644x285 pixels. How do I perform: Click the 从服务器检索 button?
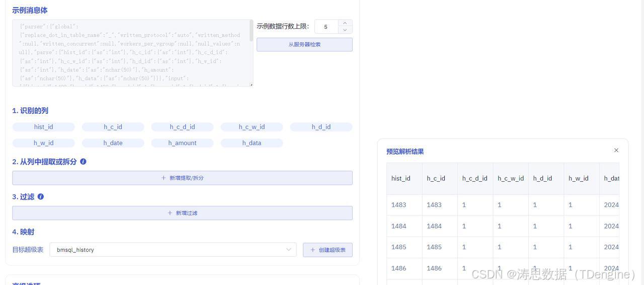pos(304,44)
